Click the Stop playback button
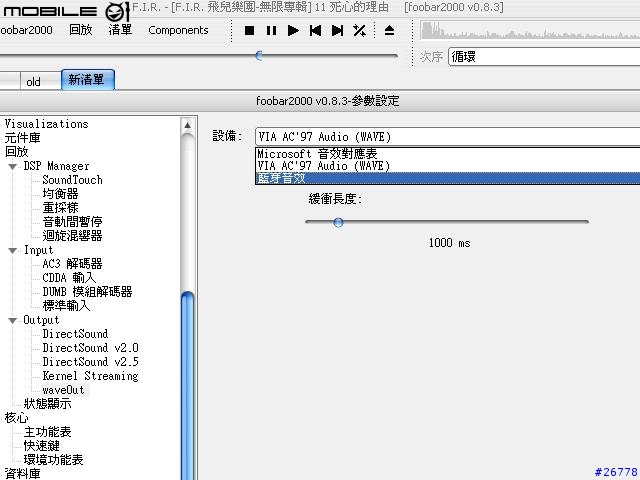 click(249, 31)
